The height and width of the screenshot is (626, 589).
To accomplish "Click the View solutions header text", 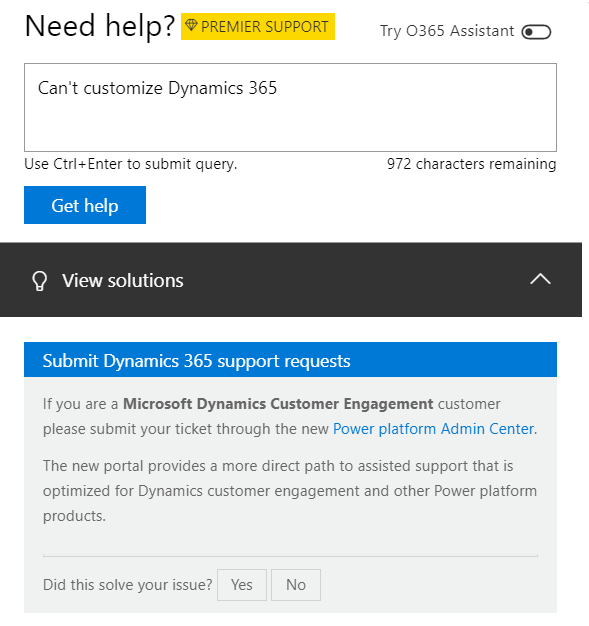I will click(x=123, y=281).
